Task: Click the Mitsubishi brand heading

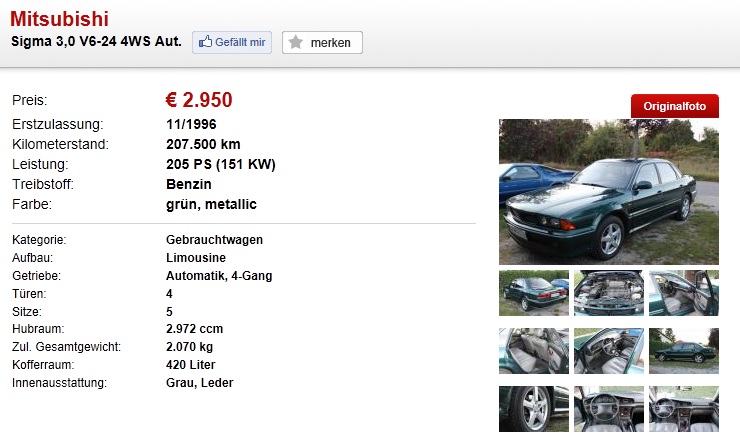Action: (x=59, y=19)
